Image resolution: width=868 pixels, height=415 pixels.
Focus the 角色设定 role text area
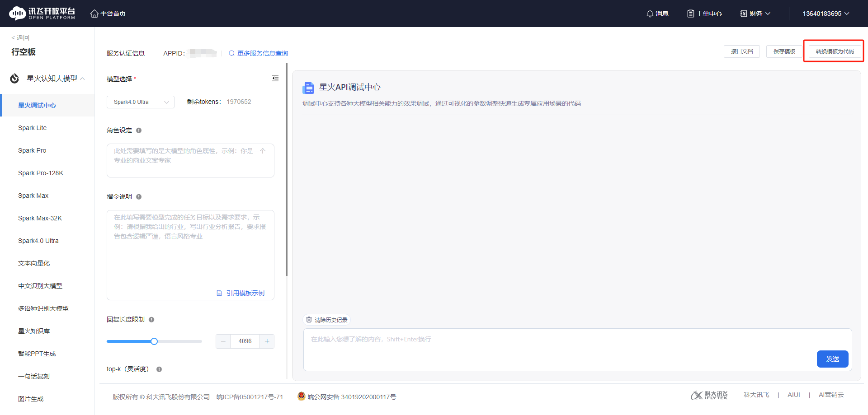click(190, 160)
